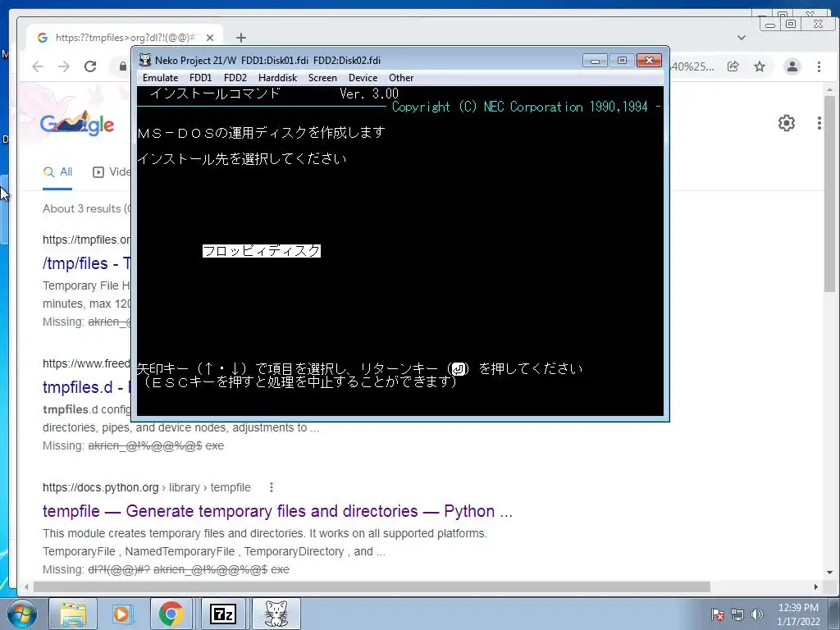Click Chrome forward arrow button
The width and height of the screenshot is (840, 630).
click(64, 66)
